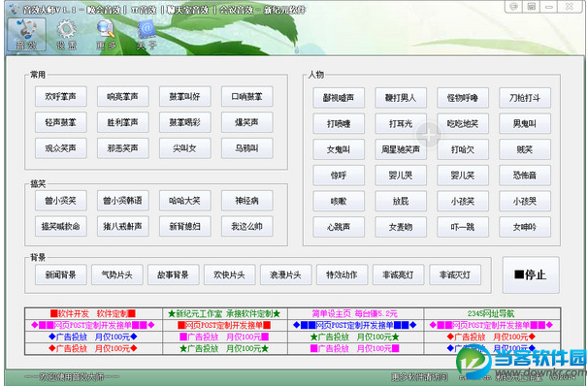Trigger the 轻声鼓掌 effect
This screenshot has height=386, width=588.
(x=61, y=122)
